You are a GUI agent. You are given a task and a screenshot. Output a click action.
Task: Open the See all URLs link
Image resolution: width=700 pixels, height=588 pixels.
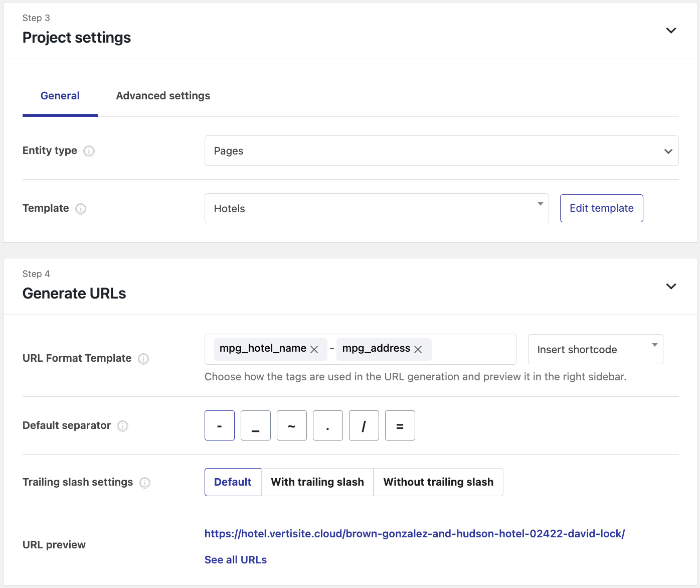coord(236,560)
